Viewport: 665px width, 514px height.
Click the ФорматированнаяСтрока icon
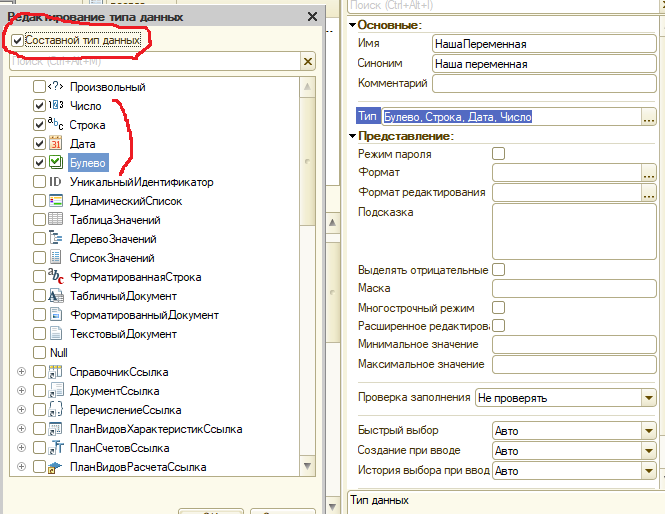(x=55, y=277)
